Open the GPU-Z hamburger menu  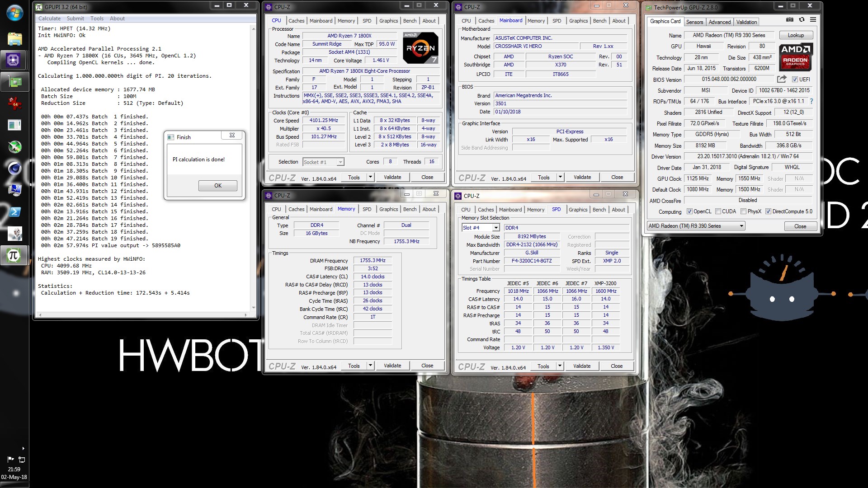pos(813,20)
